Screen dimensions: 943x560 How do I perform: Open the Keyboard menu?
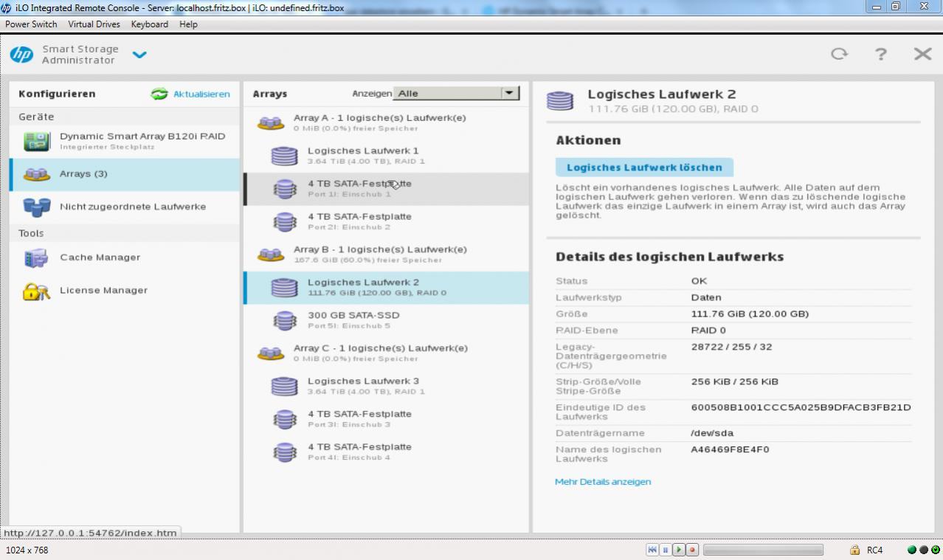(x=150, y=24)
